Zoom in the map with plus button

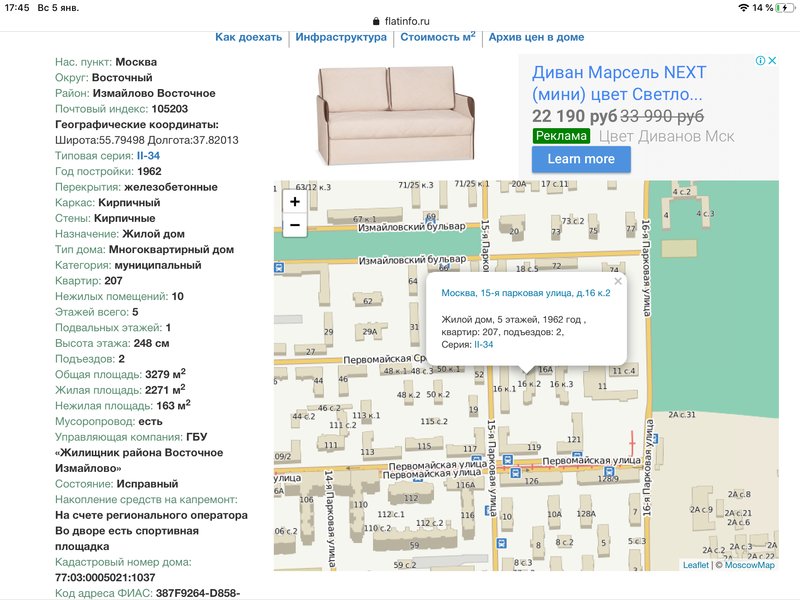tap(295, 201)
